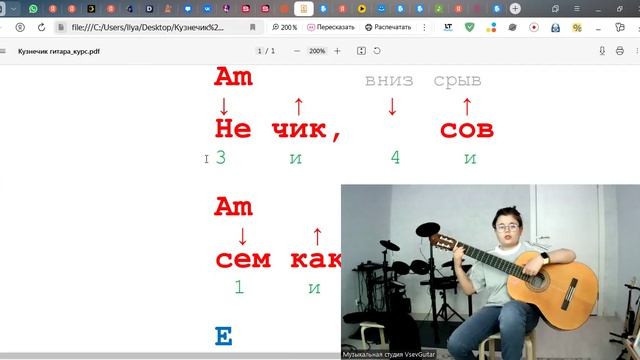The height and width of the screenshot is (360, 640).
Task: Open the browser main menu
Action: coord(577,9)
